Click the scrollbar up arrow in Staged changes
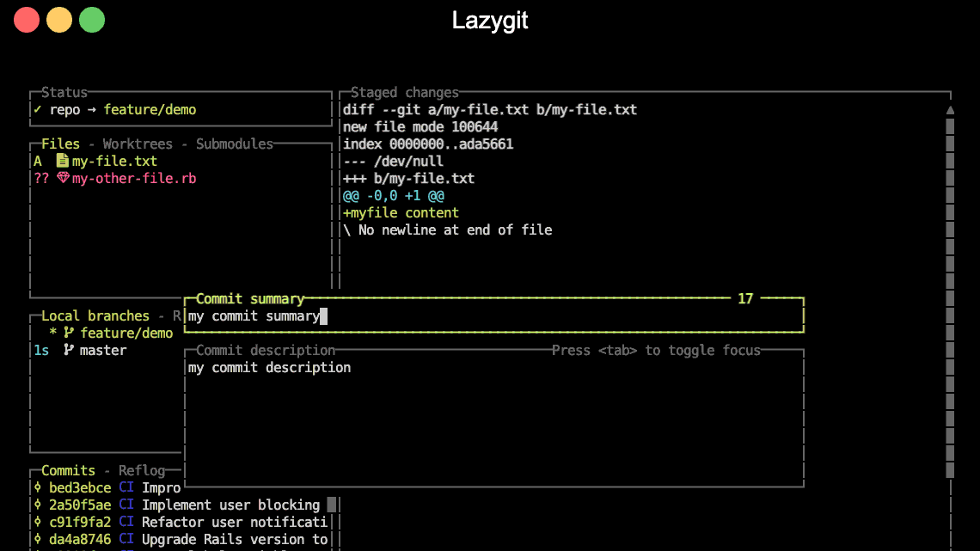The height and width of the screenshot is (551, 980). [x=950, y=110]
